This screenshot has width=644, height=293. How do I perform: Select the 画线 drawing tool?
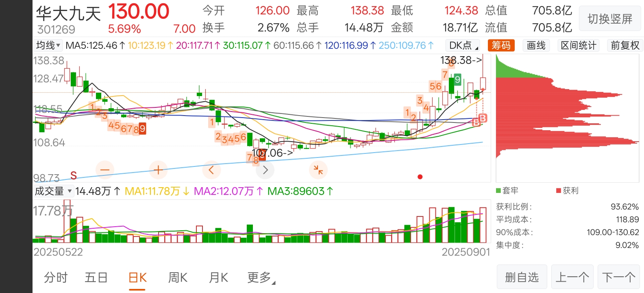point(536,45)
